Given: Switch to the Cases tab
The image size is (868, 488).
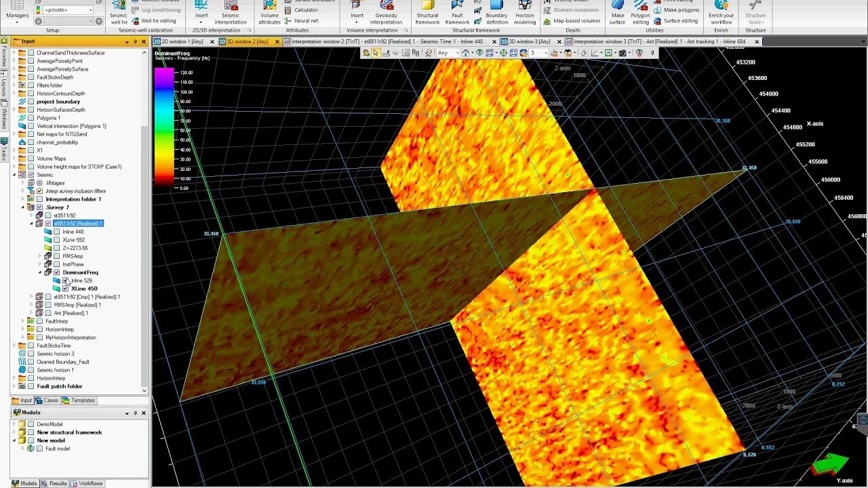Looking at the screenshot, I should [47, 401].
